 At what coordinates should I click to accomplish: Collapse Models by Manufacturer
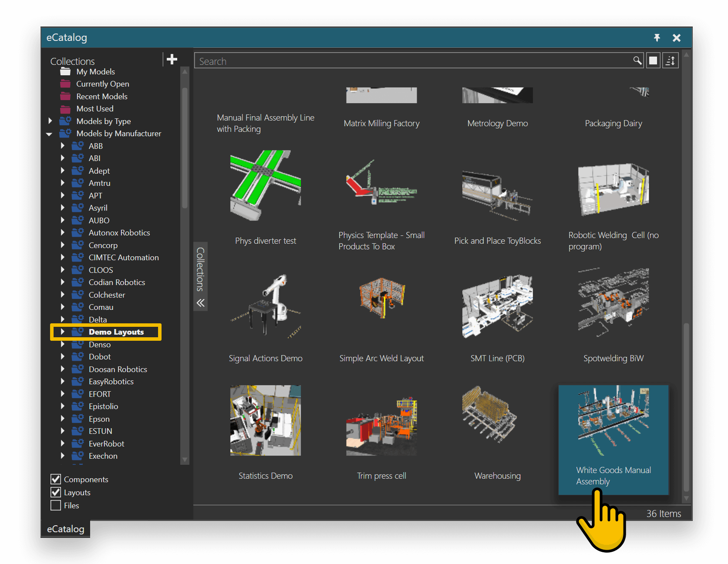click(x=49, y=134)
